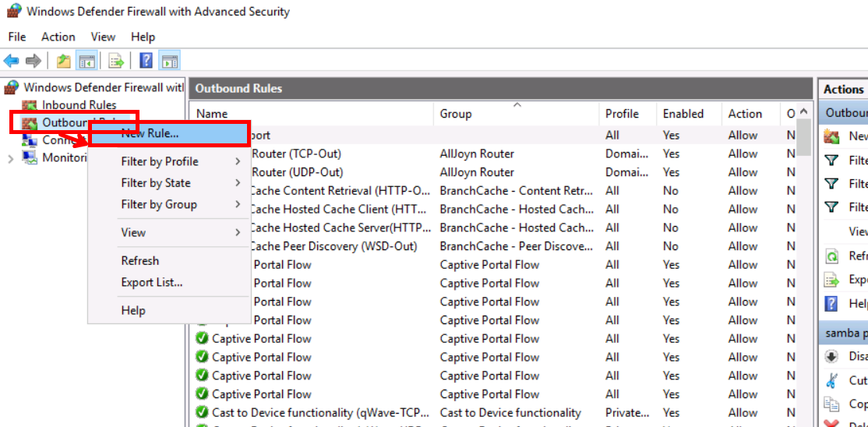Click the Copy icon in Actions pane
This screenshot has width=868, height=427.
pos(831,403)
